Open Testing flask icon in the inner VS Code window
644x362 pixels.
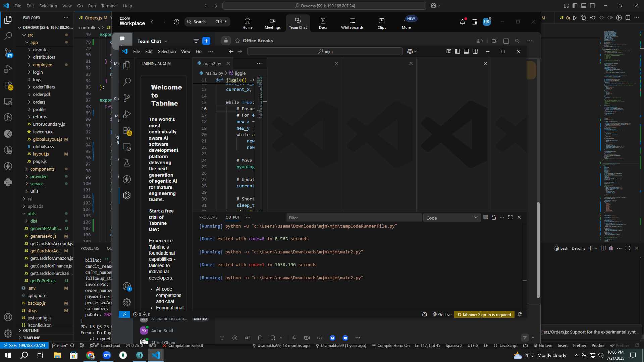pos(127,163)
